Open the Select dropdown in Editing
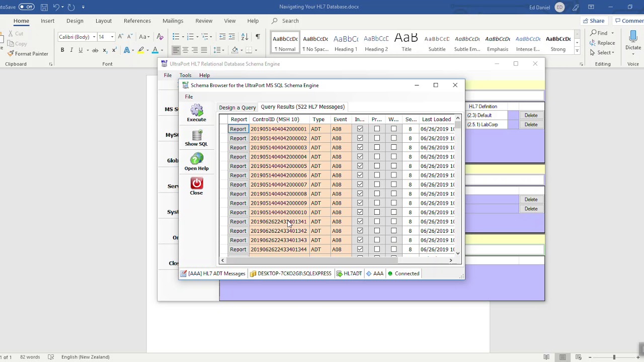 coord(602,52)
